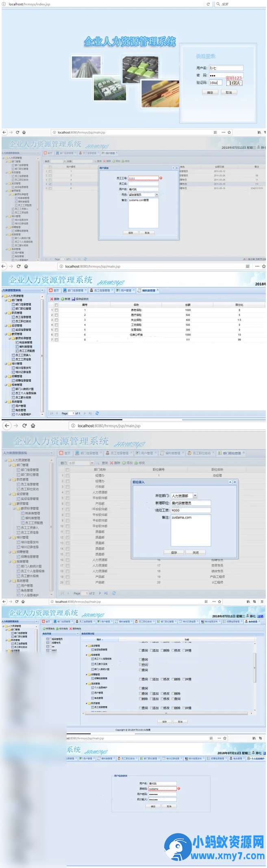Viewport: 267px width, 868px height.
Task: Click the 取消 button on login form
Action: 229,93
